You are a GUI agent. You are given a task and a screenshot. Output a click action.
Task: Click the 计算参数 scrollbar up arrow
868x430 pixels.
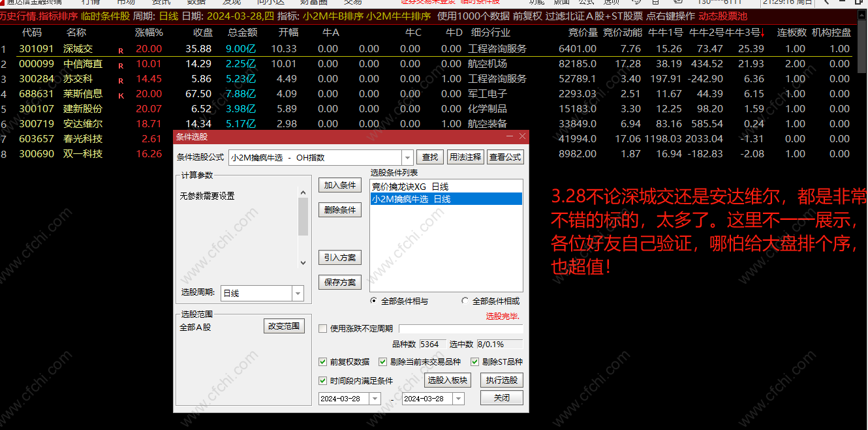(x=303, y=192)
